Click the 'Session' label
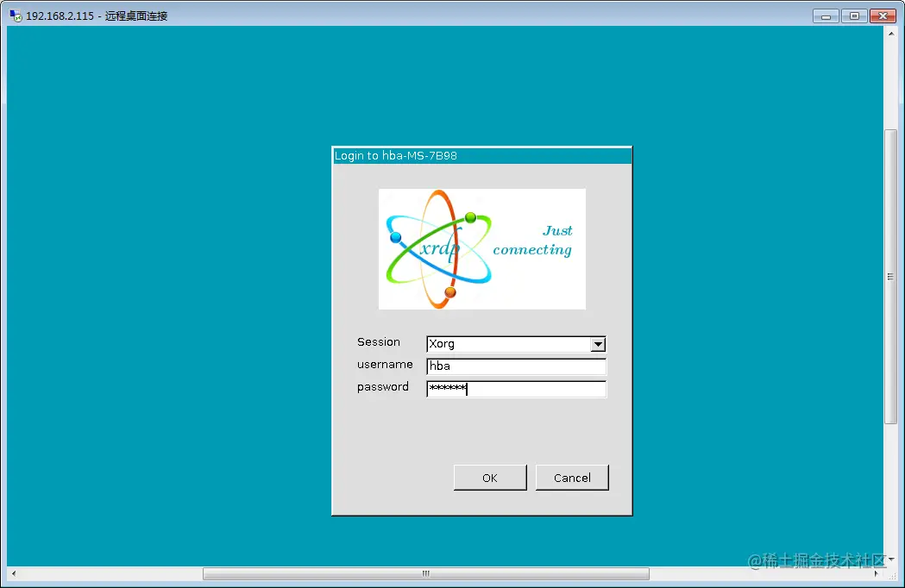The height and width of the screenshot is (588, 905). click(379, 341)
